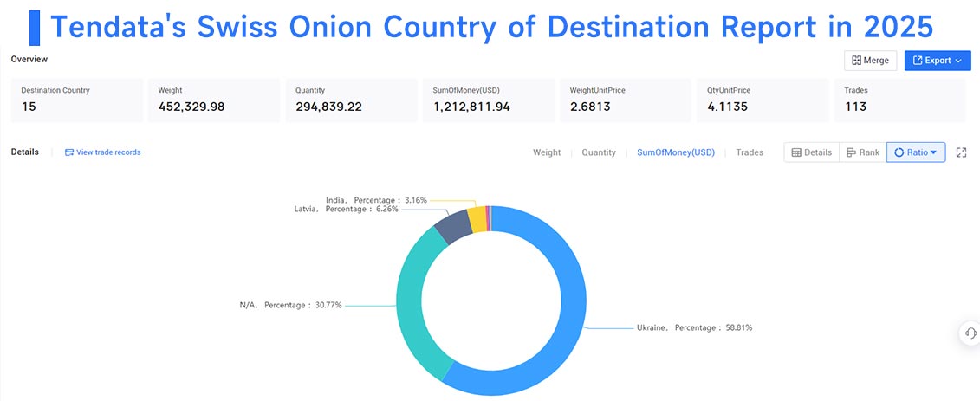Image resolution: width=980 pixels, height=401 pixels.
Task: Show the Rank chart view
Action: pos(863,152)
